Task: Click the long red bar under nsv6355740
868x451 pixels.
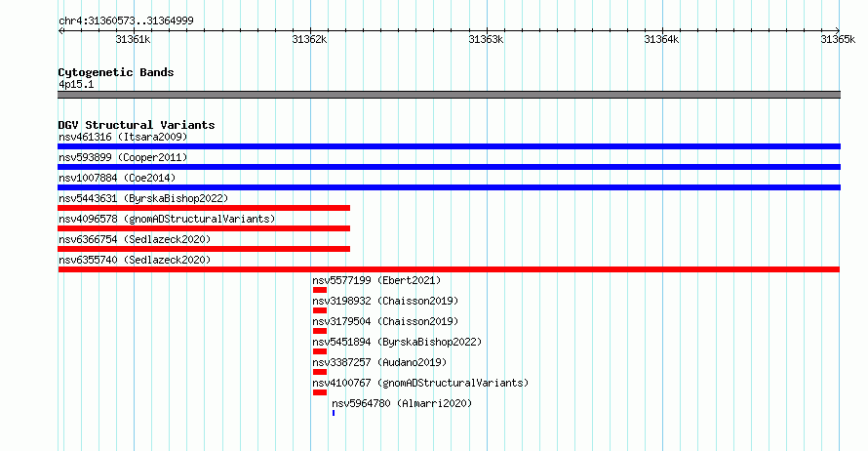Action: 449,269
